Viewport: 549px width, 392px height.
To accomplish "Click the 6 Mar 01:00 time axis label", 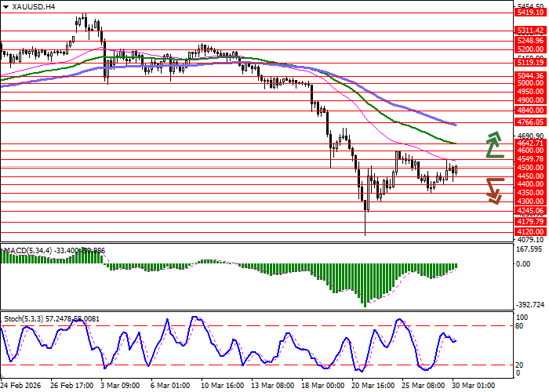I will [x=170, y=386].
